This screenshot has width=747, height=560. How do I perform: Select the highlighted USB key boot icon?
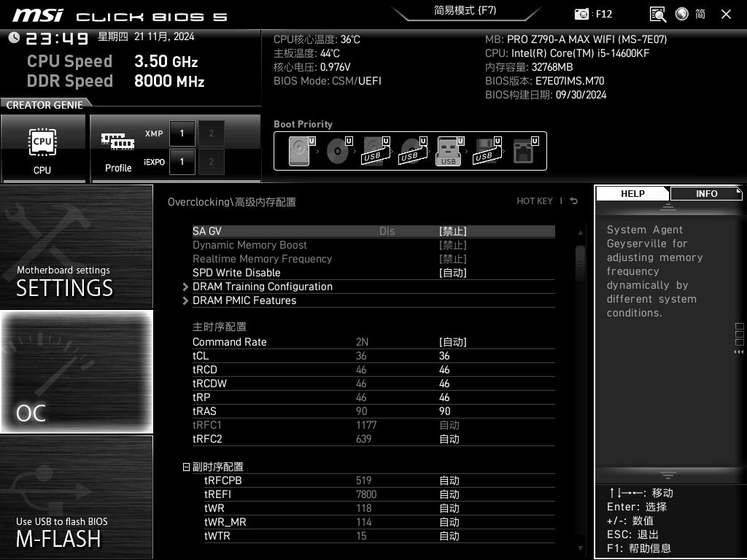click(x=449, y=151)
